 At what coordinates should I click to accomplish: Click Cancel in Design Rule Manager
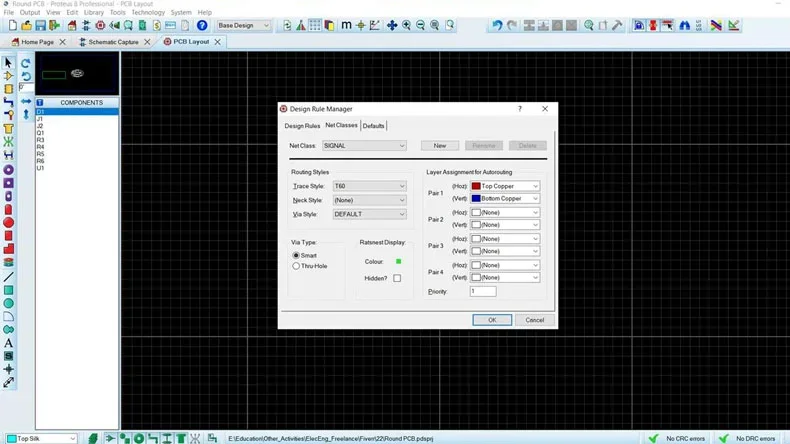pos(535,320)
